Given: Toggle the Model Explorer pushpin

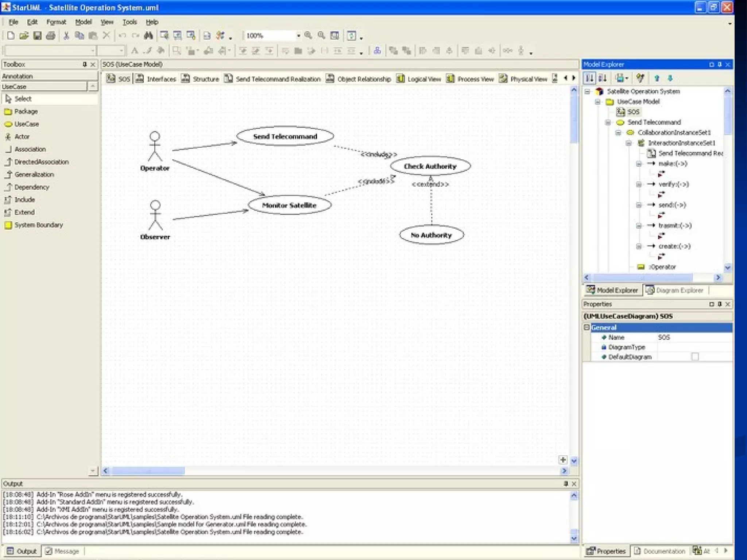Looking at the screenshot, I should tap(720, 64).
